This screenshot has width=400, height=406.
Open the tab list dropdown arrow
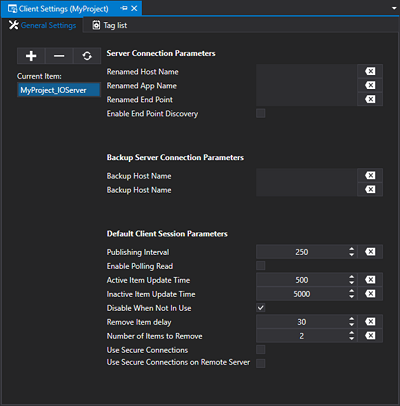pyautogui.click(x=394, y=8)
